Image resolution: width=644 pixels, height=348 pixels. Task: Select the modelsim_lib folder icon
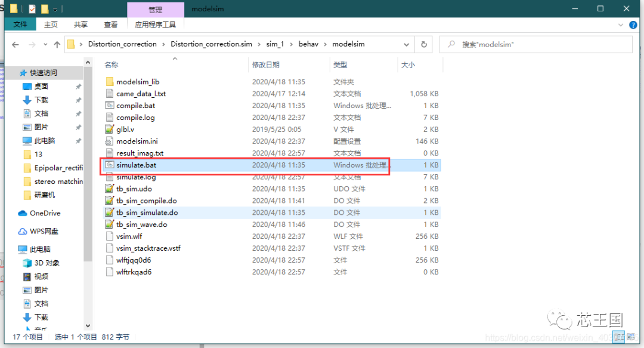(110, 81)
